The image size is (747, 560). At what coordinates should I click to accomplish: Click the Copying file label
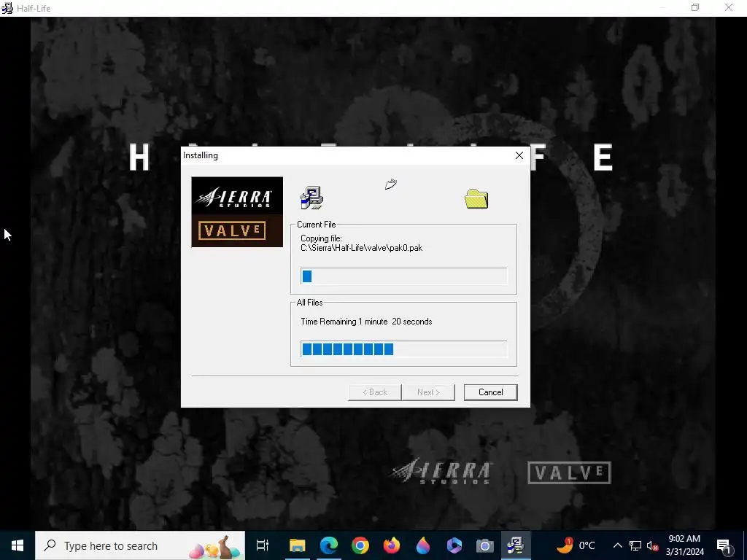click(x=321, y=238)
